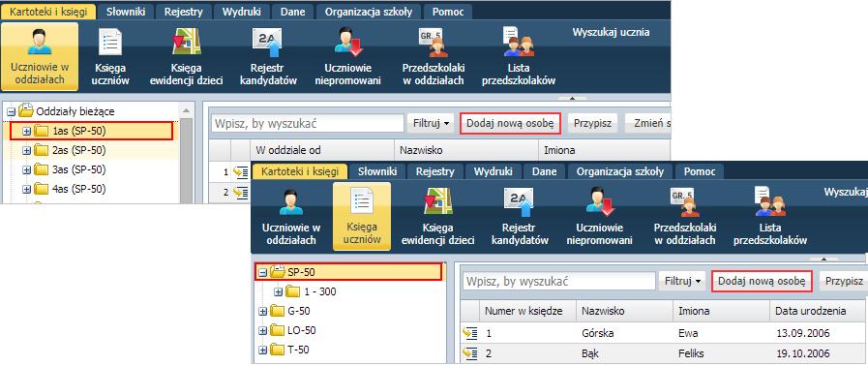Image resolution: width=868 pixels, height=366 pixels.
Task: Select highlighted Księga uczniów icon in front window
Action: coord(362,216)
